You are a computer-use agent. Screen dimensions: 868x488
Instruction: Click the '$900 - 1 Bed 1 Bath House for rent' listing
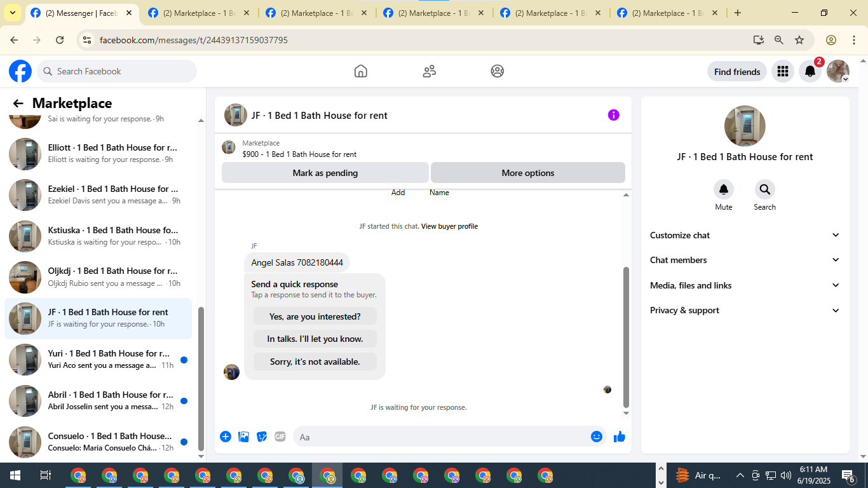coord(299,154)
